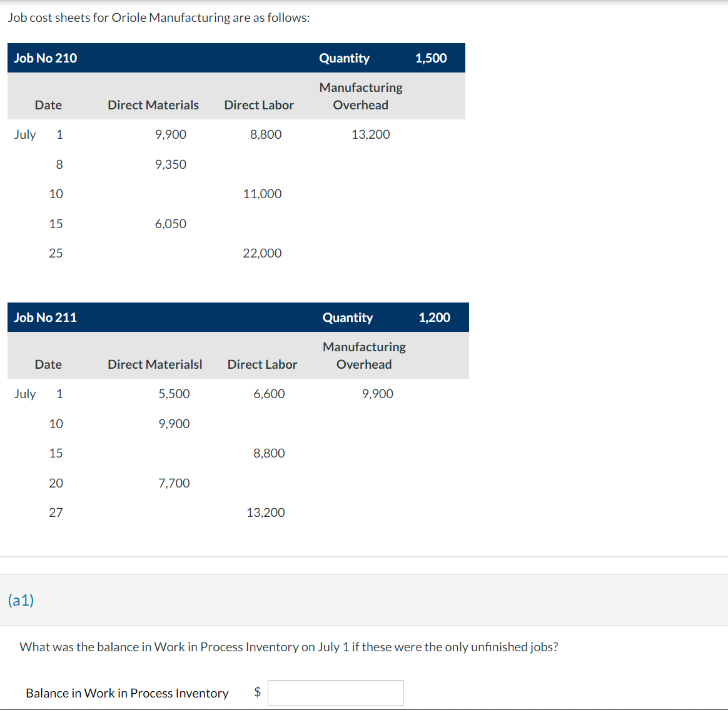Image resolution: width=728 pixels, height=710 pixels.
Task: Click the Balance in Work in Process Inventory label
Action: (127, 693)
